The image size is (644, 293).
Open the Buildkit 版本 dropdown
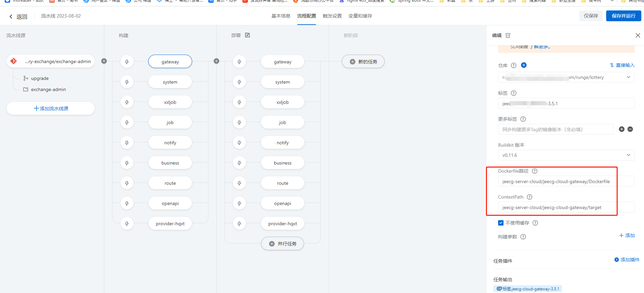click(x=566, y=155)
